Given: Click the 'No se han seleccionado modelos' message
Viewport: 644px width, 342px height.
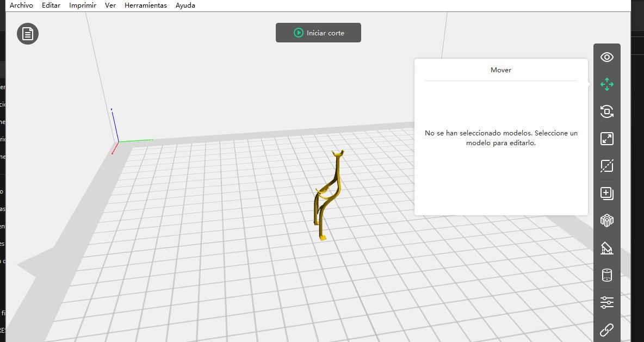Looking at the screenshot, I should pos(500,138).
